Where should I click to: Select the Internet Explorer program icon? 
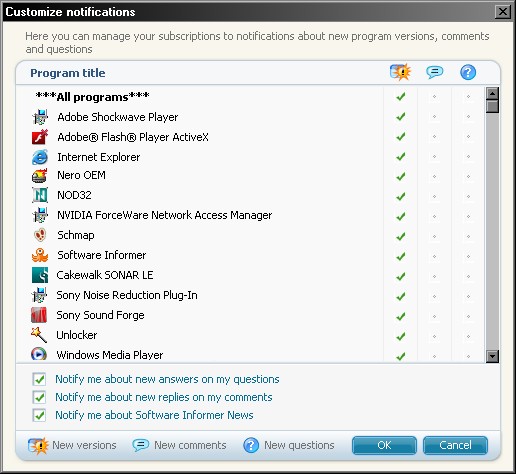(x=40, y=157)
